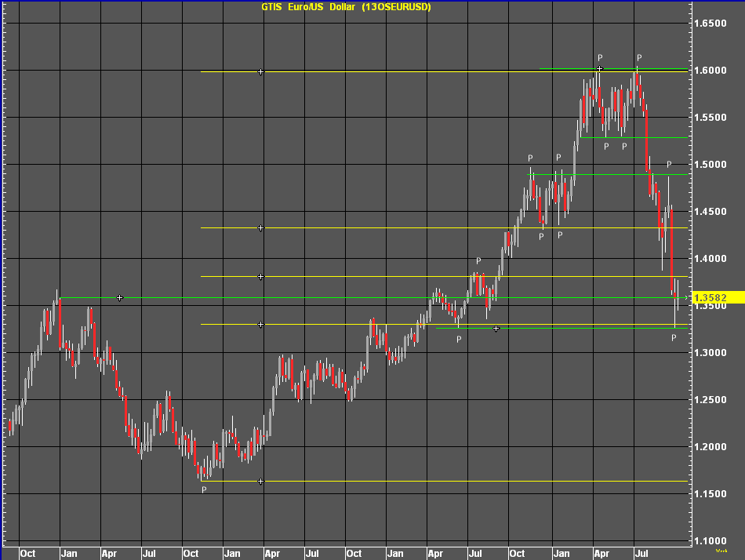
Task: Click the last Jul label on the time axis
Action: [x=641, y=553]
